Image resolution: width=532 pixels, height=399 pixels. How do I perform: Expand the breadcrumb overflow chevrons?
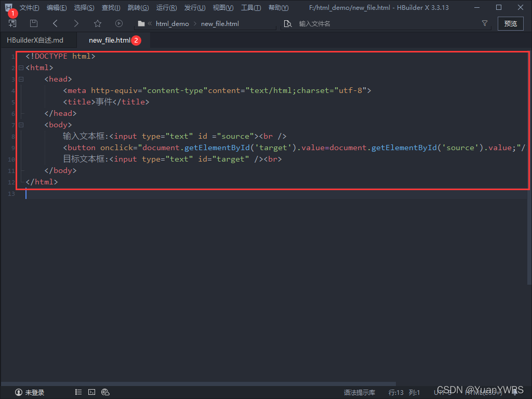150,24
